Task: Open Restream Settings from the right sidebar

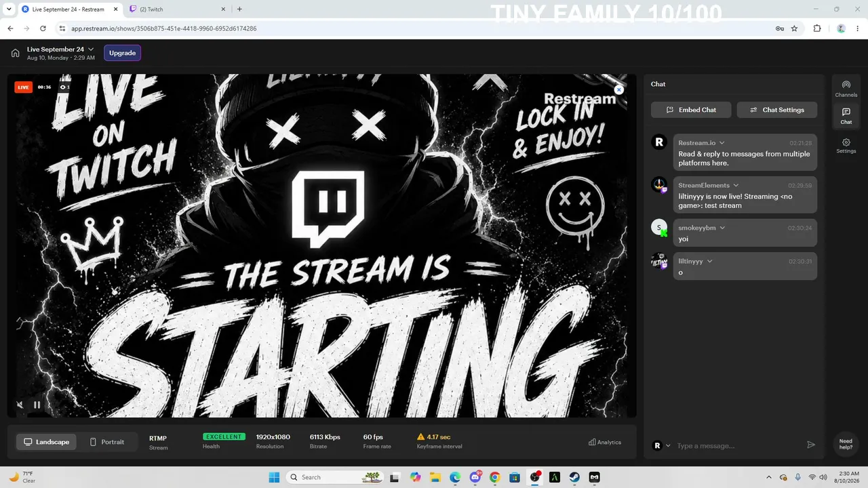Action: 846,146
